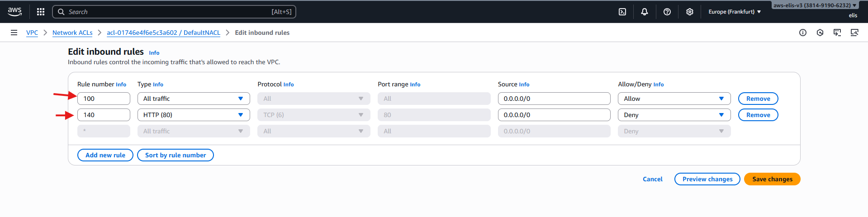
Task: Open the Type dropdown showing HTTP (80)
Action: point(194,115)
